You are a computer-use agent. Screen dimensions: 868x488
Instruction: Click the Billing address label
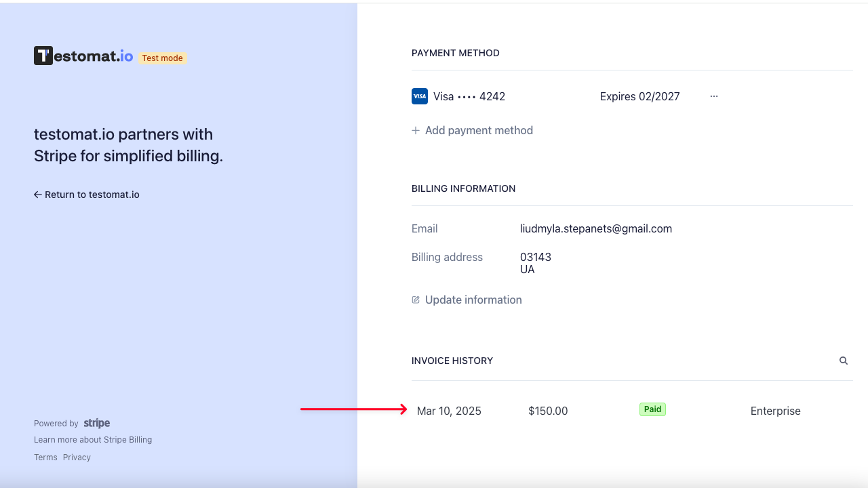tap(448, 258)
